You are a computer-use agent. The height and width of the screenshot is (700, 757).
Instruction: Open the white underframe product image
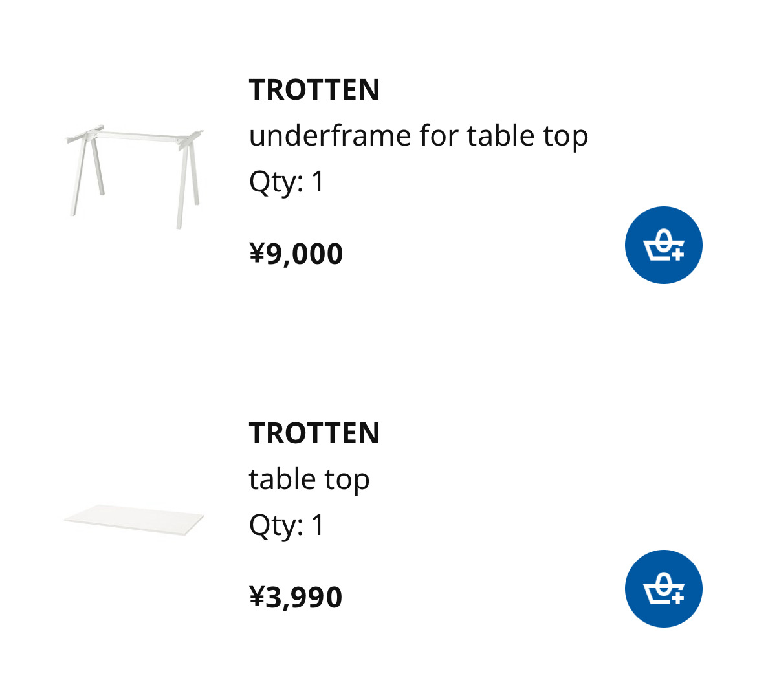click(135, 175)
